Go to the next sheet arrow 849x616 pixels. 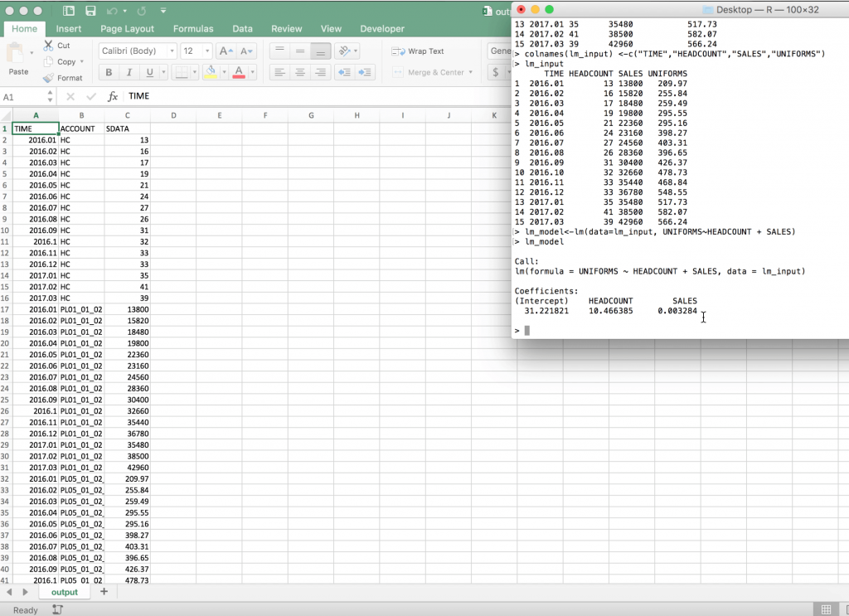point(25,592)
